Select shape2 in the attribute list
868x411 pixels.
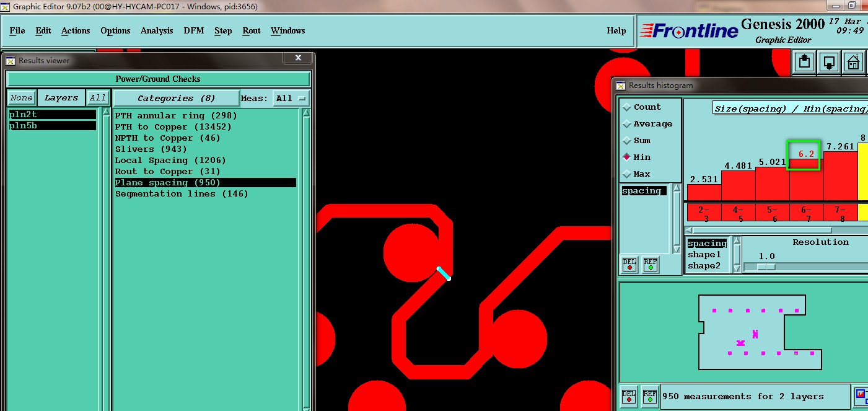(x=704, y=266)
